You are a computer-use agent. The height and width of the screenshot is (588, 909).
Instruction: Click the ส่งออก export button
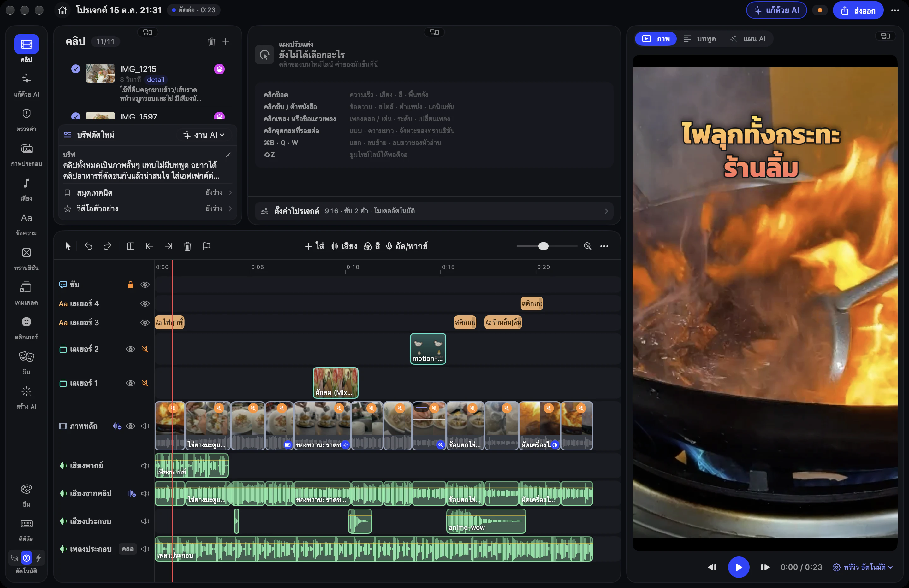click(858, 10)
